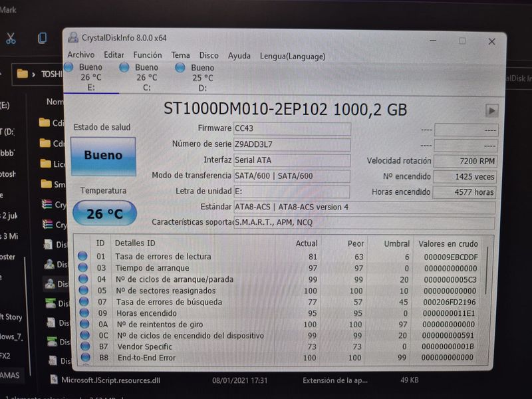
Task: Select the D: disk tab
Action: point(202,78)
